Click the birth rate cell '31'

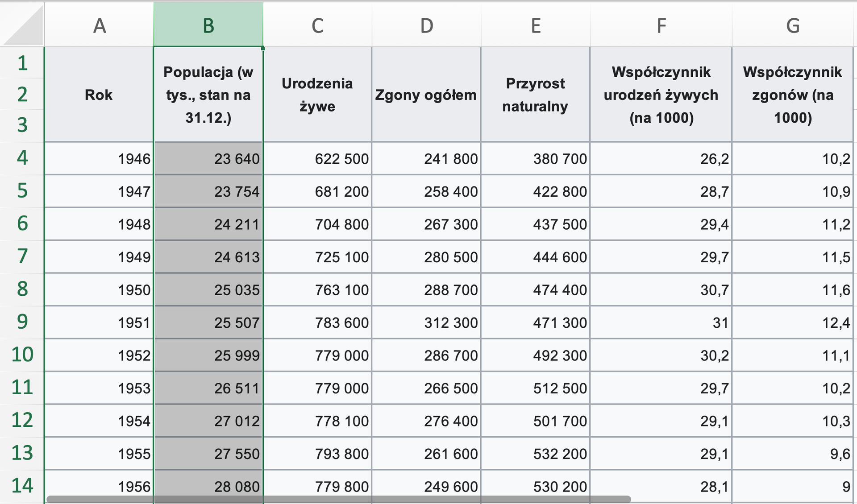coord(661,322)
